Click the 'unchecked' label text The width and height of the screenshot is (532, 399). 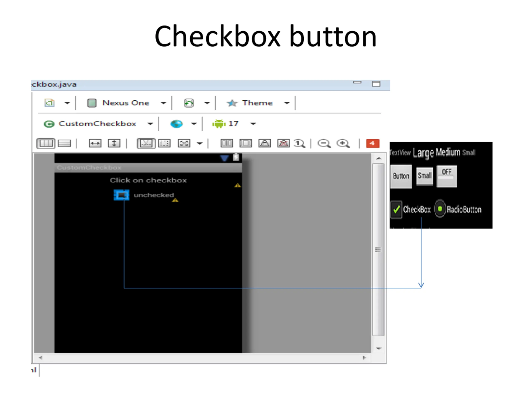(154, 195)
